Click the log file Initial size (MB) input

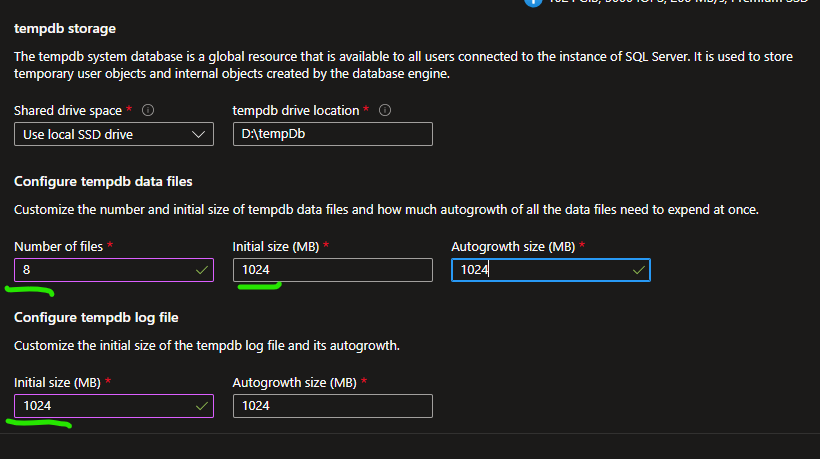(x=114, y=406)
